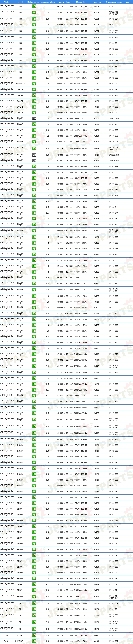133x644 pixels.
Task: Click the petrol icon in the PUCH M 103.987 row
Action: 34,641
